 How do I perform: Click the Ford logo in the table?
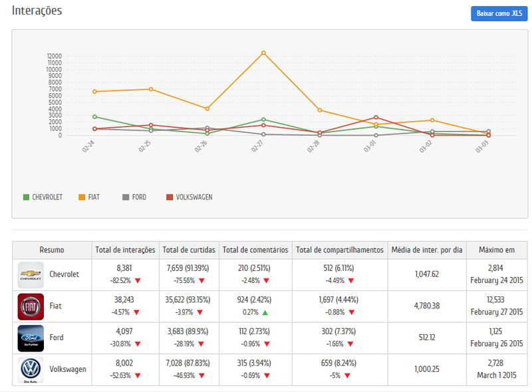point(31,338)
